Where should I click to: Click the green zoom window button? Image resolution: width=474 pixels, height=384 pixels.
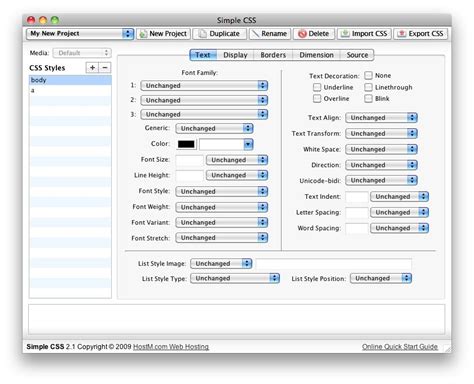coord(55,20)
